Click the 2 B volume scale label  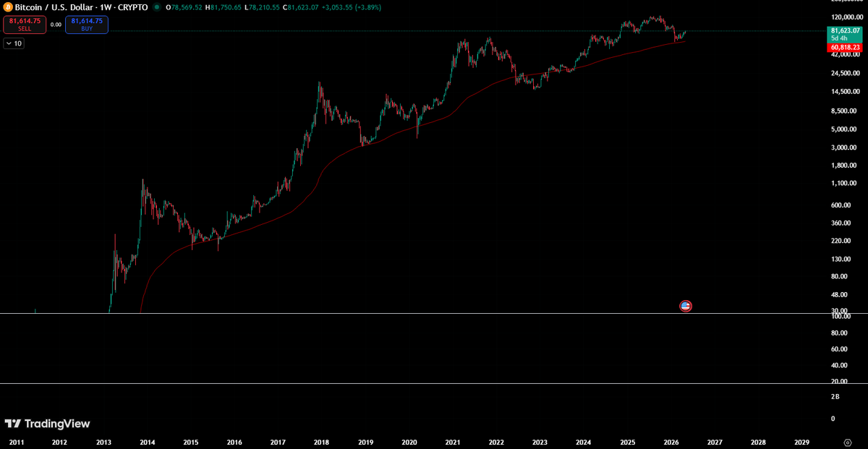tap(835, 397)
